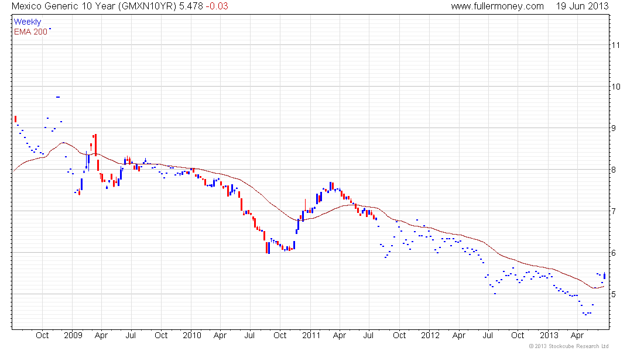Click the y-axis label 6
Viewport: 644px width, 351px height.
(614, 253)
